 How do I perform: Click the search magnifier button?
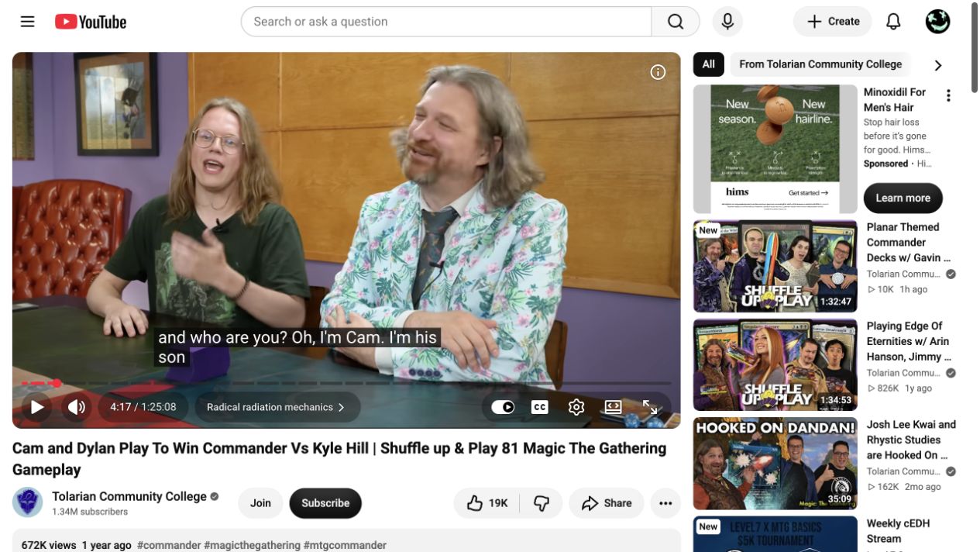coord(676,22)
